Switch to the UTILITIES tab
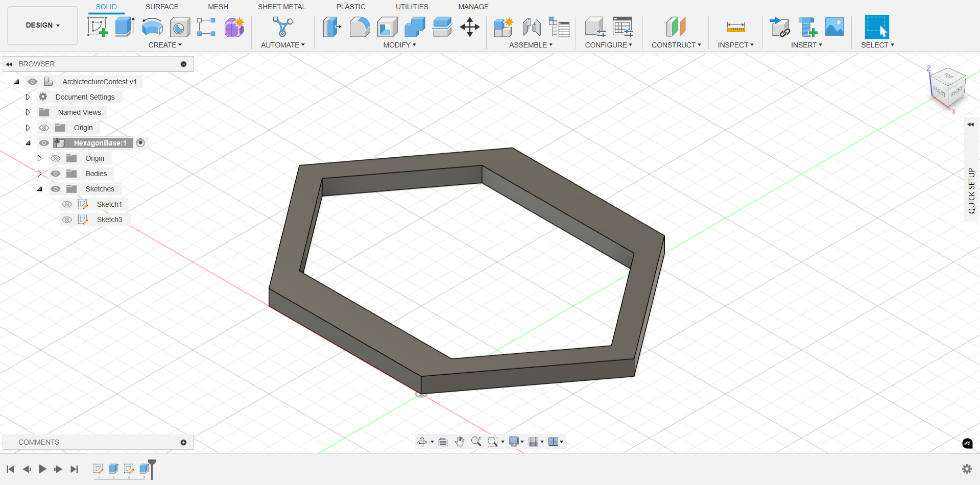This screenshot has width=980, height=485. [412, 7]
